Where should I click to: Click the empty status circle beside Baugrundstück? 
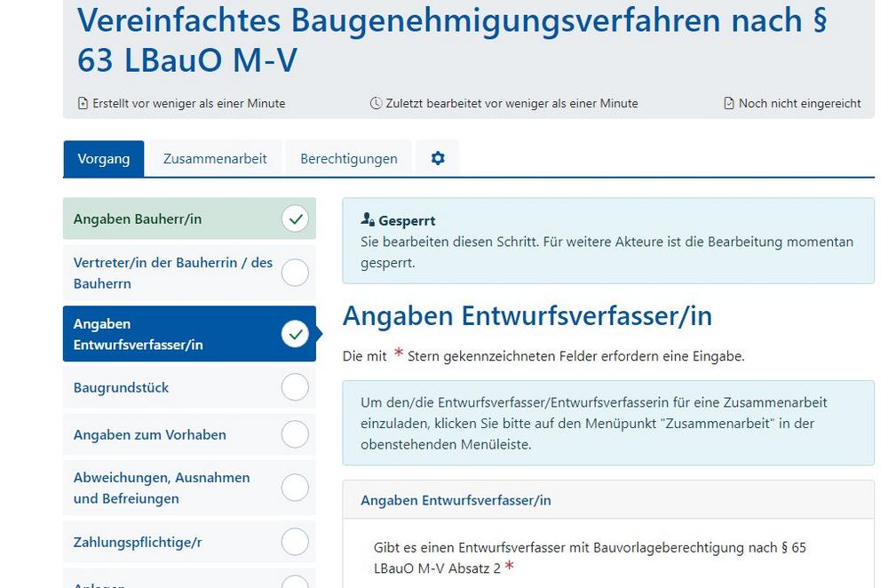click(x=295, y=387)
